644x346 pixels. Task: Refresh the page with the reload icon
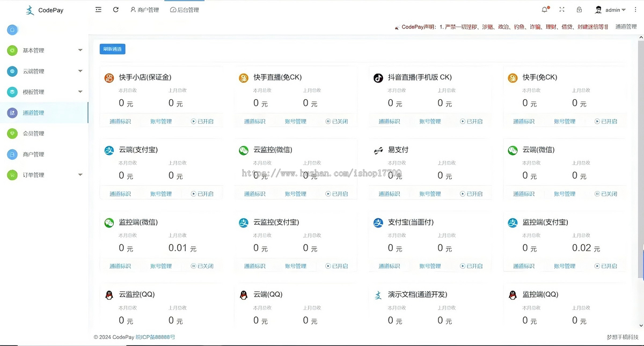click(116, 10)
